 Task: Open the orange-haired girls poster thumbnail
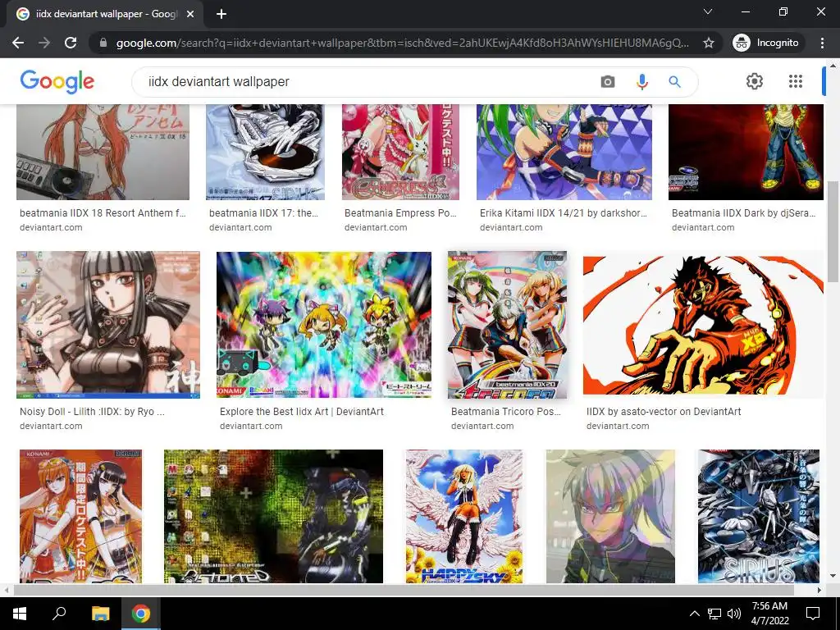click(x=81, y=516)
